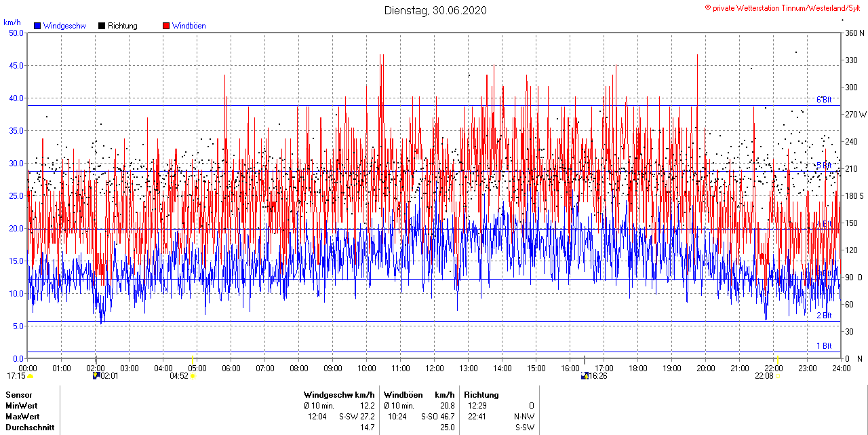Select the Richtung legend label at top

(x=123, y=26)
